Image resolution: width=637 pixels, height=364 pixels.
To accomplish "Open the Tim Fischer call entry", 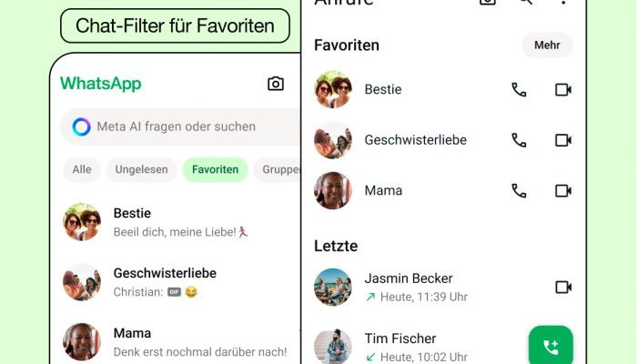I will [419, 347].
